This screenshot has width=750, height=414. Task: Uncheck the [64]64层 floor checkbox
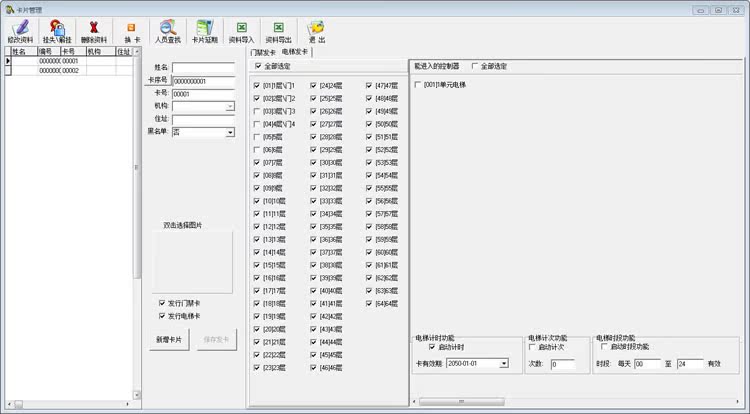point(369,304)
